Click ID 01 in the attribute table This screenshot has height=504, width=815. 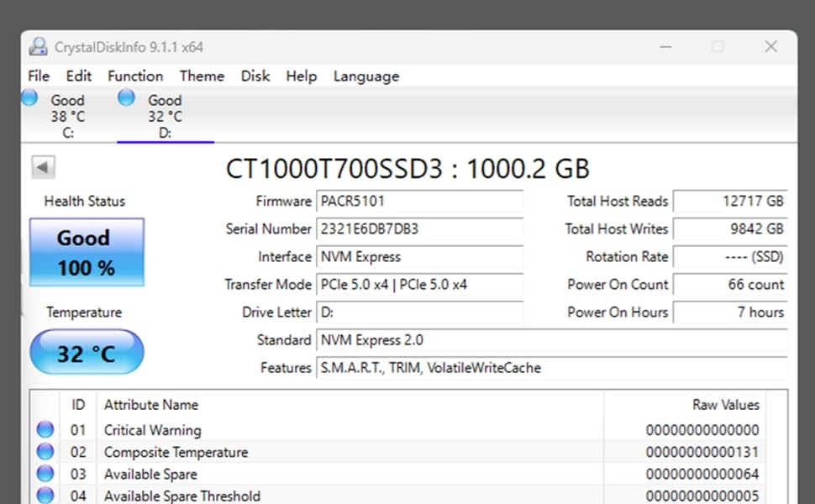(x=78, y=430)
